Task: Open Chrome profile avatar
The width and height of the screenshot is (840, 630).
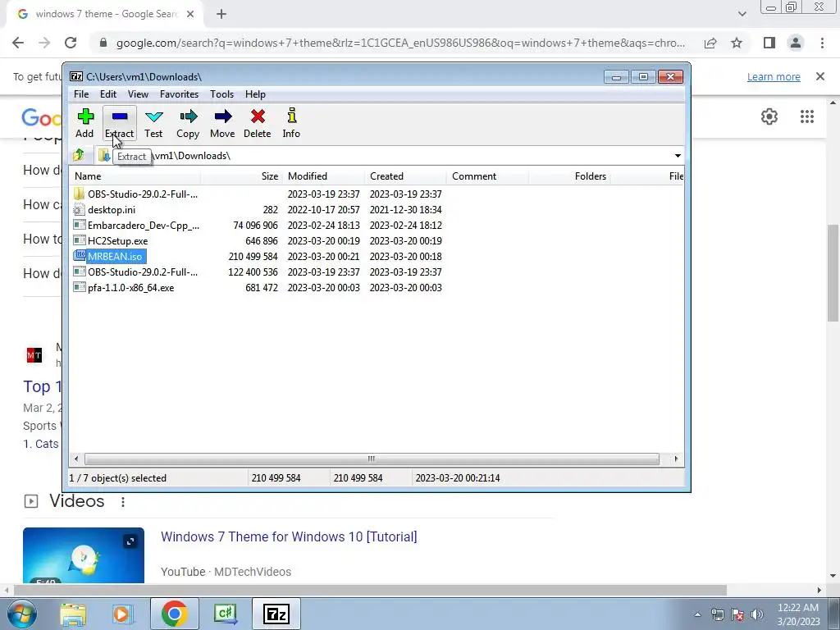Action: point(796,43)
